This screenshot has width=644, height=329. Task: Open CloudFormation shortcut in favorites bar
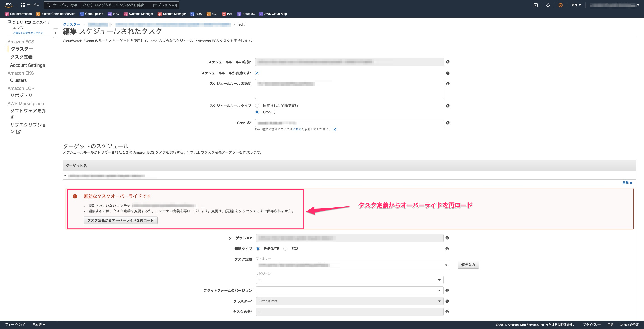point(18,14)
